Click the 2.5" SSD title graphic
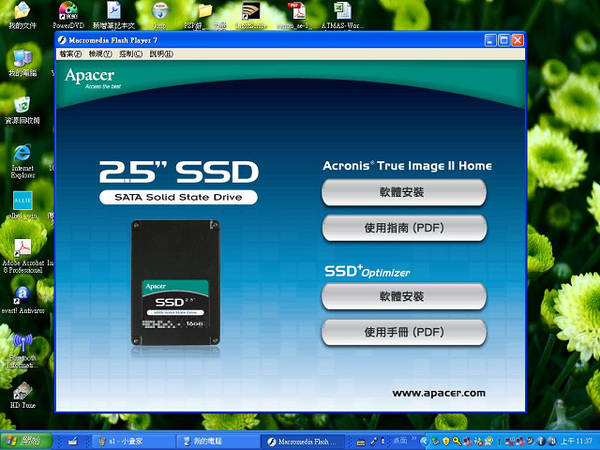The width and height of the screenshot is (600, 450). 179,172
